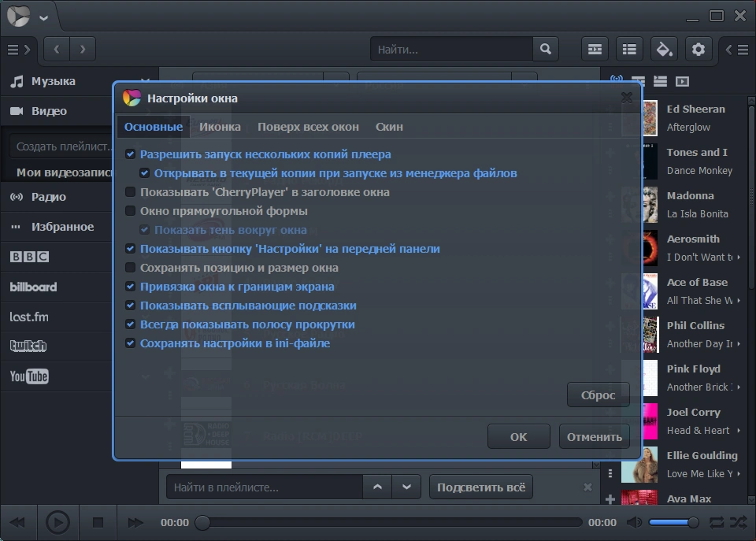Screen dimensions: 756x541
Task: Close the Настройки окна dialog
Action: click(x=627, y=98)
